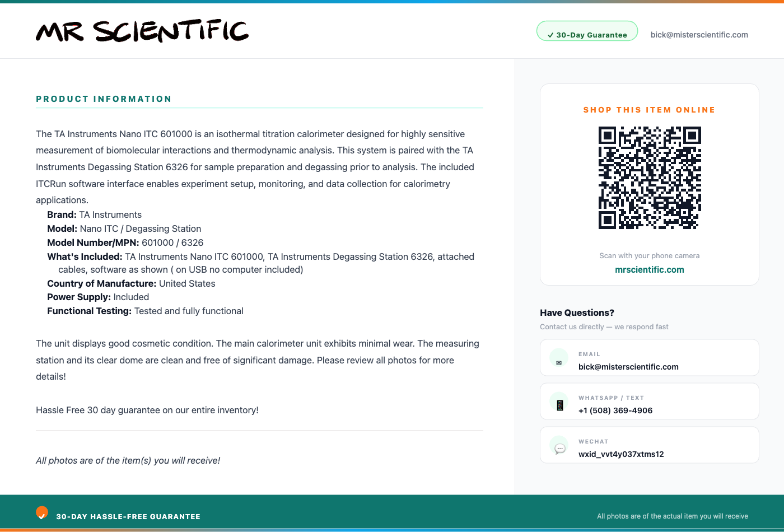Viewport: 784px width, 532px height.
Task: Click the Model: Nano ITC / Degassing Station line
Action: pyautogui.click(x=124, y=228)
